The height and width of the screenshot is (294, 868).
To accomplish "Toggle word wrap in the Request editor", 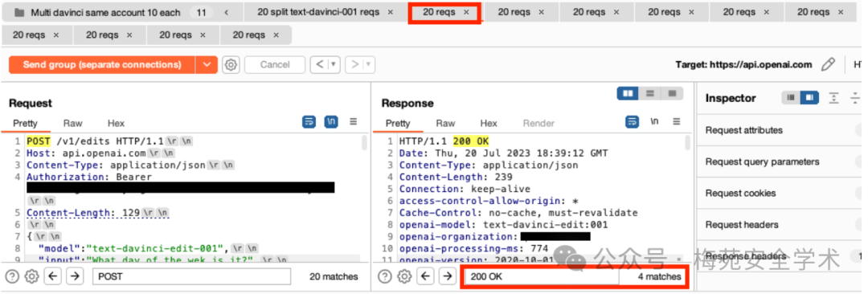I will pos(309,122).
